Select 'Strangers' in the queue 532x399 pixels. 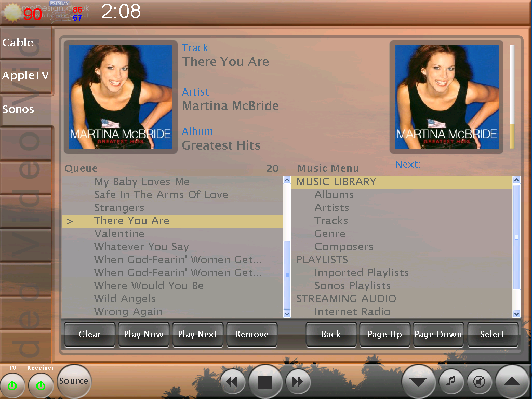172,208
